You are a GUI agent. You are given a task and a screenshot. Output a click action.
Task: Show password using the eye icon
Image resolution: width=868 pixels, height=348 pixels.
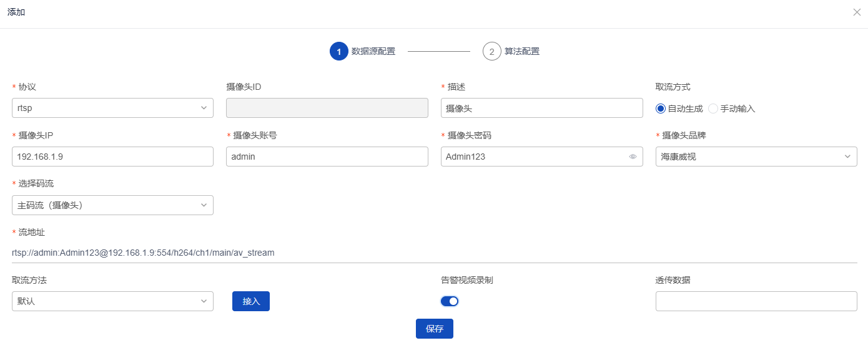coord(633,157)
